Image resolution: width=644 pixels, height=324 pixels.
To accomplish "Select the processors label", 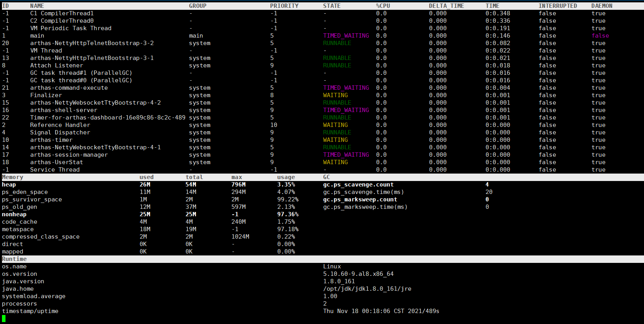I will pyautogui.click(x=20, y=304).
